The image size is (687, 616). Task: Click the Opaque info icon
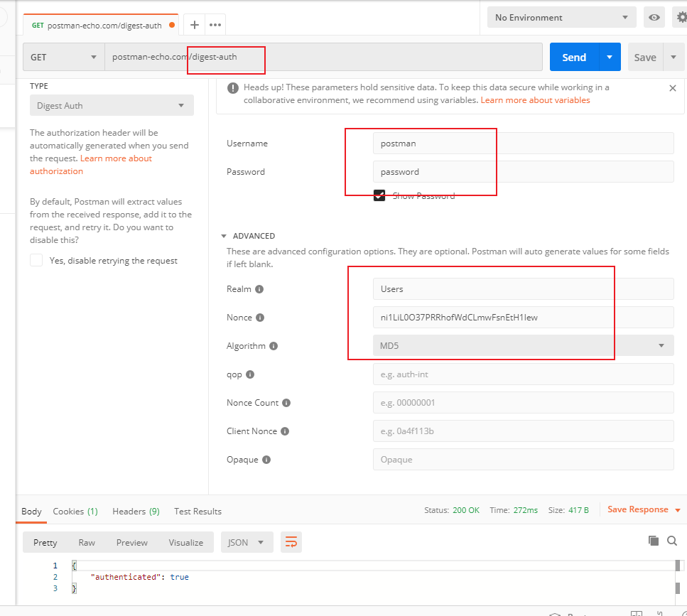coord(266,460)
